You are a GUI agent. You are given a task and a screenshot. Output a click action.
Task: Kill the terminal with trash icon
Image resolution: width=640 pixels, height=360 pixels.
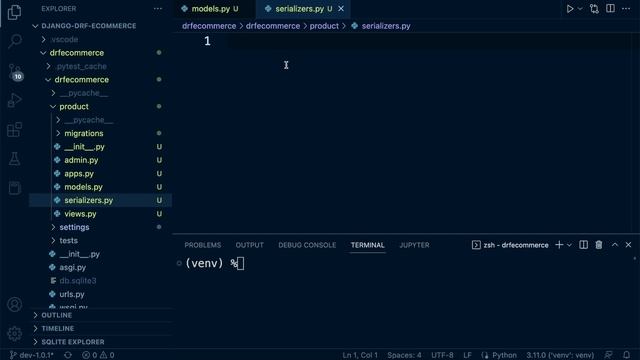(598, 244)
